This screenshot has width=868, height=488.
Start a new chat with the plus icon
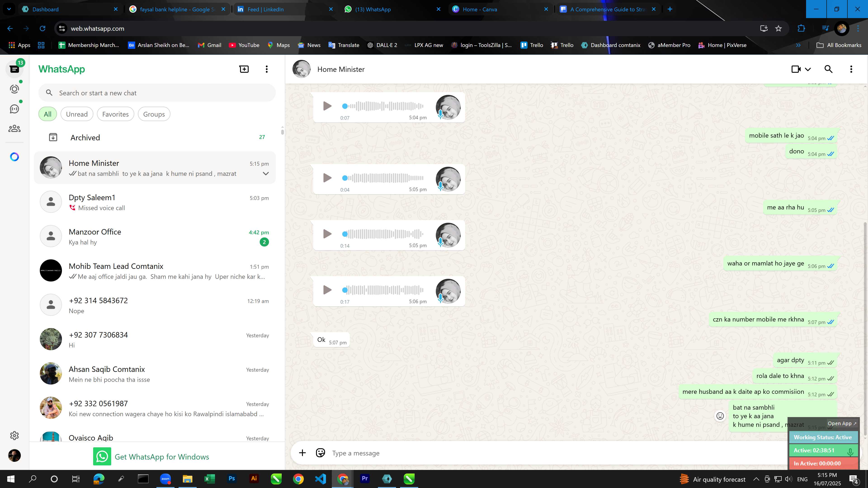(x=244, y=69)
